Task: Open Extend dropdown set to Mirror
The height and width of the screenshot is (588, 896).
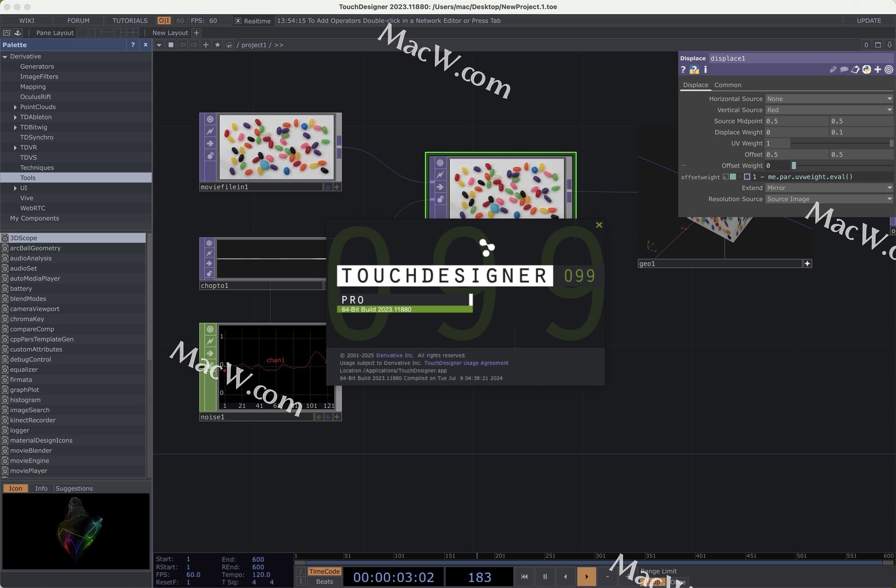Action: (x=829, y=188)
